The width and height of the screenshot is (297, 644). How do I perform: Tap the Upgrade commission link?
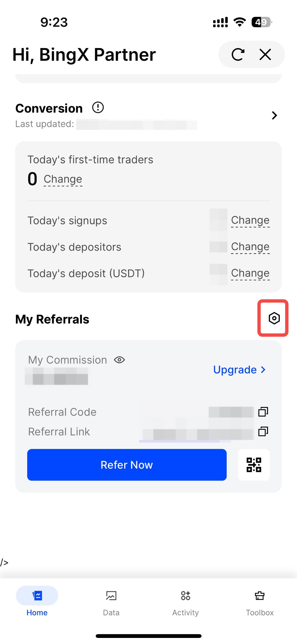[239, 370]
